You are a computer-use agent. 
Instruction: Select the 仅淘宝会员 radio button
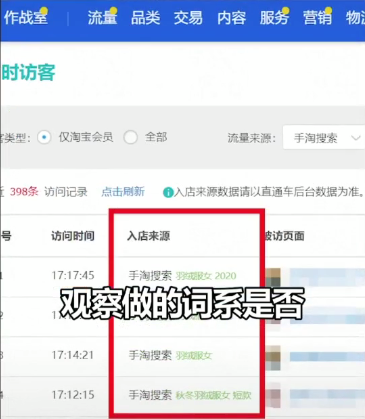[x=44, y=137]
